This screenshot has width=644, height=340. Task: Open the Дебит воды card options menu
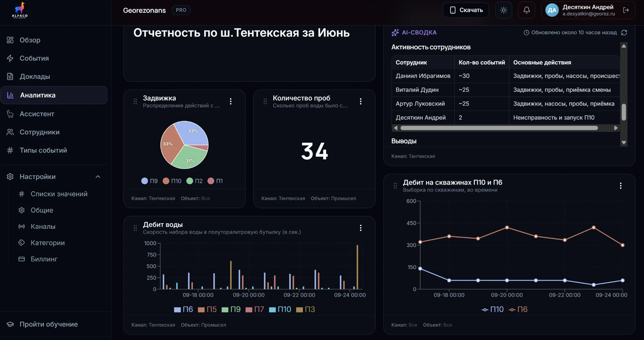tap(361, 228)
